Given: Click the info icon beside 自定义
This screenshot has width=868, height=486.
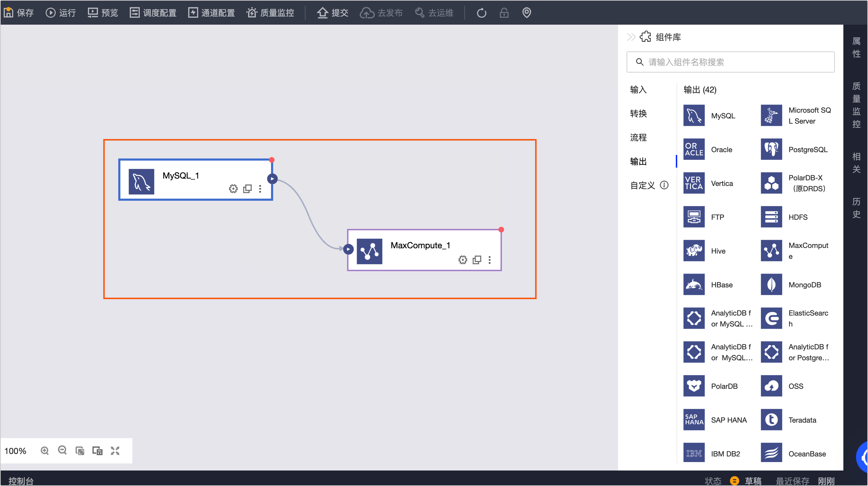Looking at the screenshot, I should 664,185.
